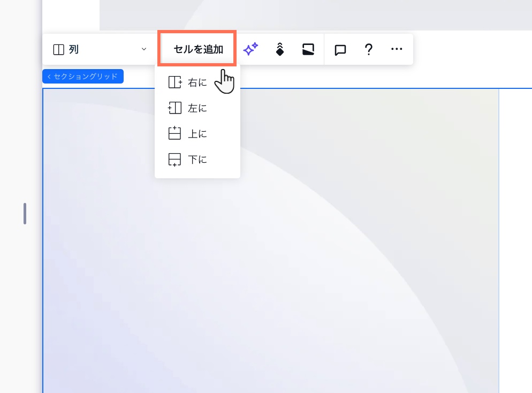Screen dimensions: 532x393
Task: Select the add-cell-below icon next to 下に
Action: point(174,159)
